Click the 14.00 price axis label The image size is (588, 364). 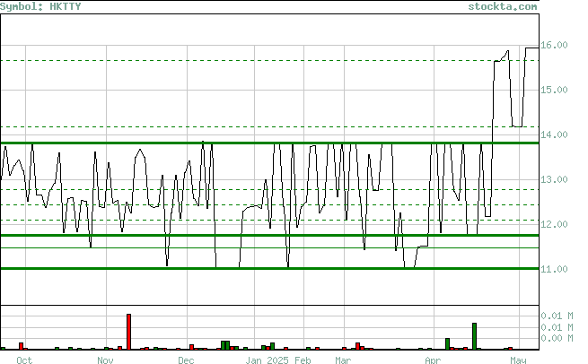(554, 134)
